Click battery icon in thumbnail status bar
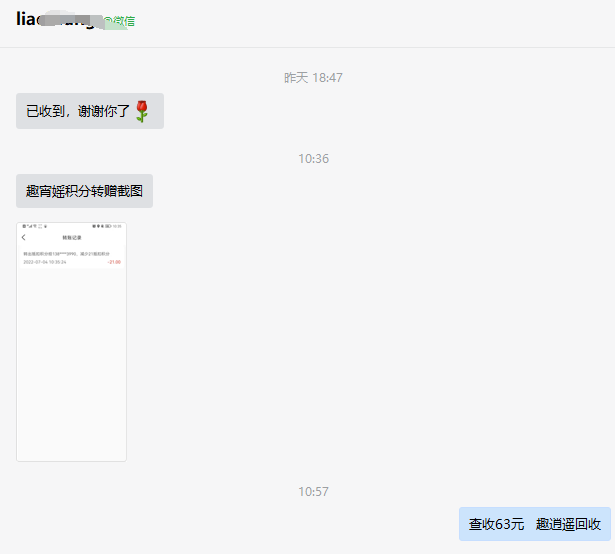 [109, 226]
